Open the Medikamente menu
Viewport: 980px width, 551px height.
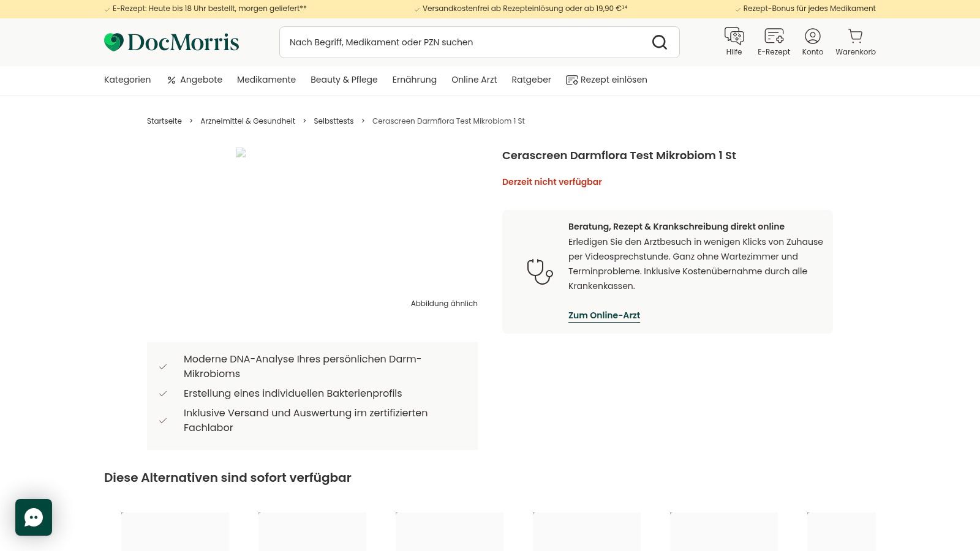pyautogui.click(x=266, y=80)
